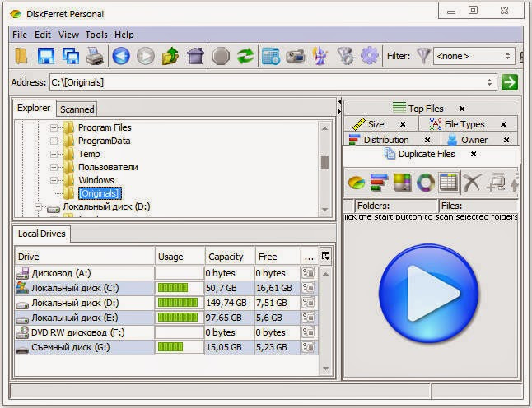532x408 pixels.
Task: Open the Help menu
Action: click(x=124, y=35)
